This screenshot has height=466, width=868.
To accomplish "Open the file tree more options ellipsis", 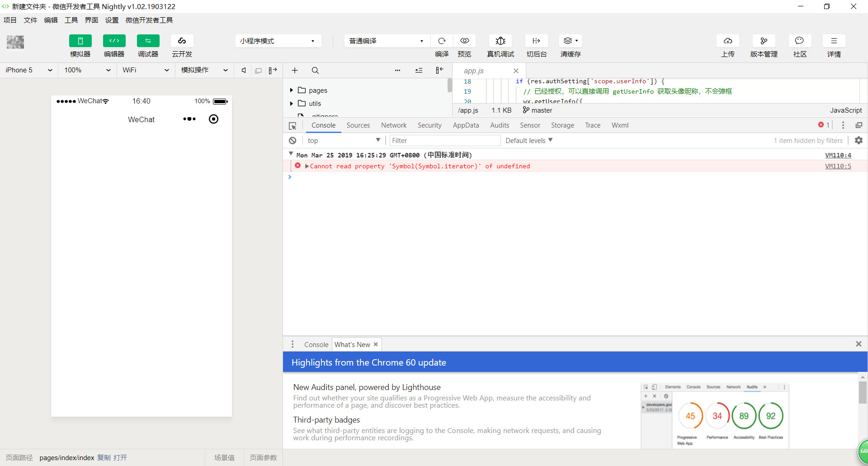I will pos(397,70).
